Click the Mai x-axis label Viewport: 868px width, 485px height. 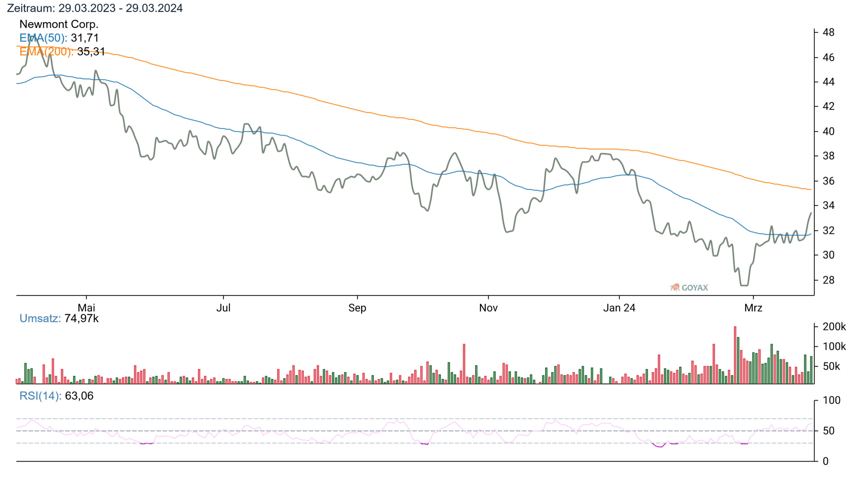click(x=86, y=308)
